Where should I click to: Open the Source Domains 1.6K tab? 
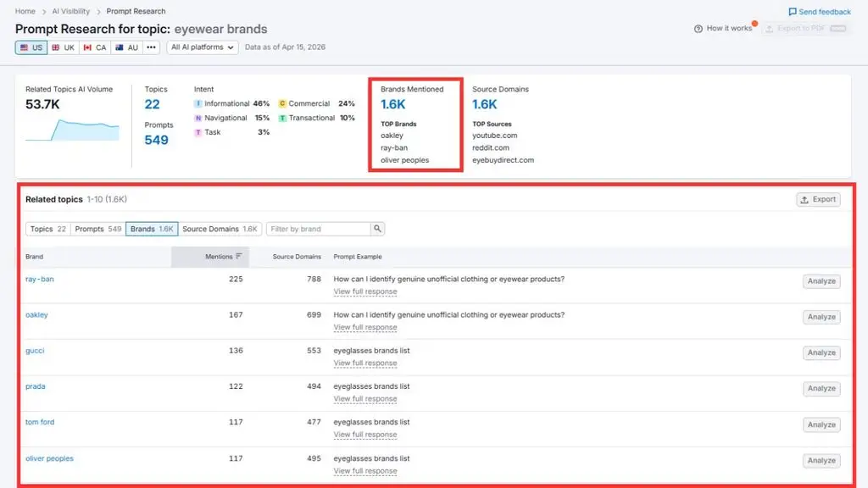(220, 229)
